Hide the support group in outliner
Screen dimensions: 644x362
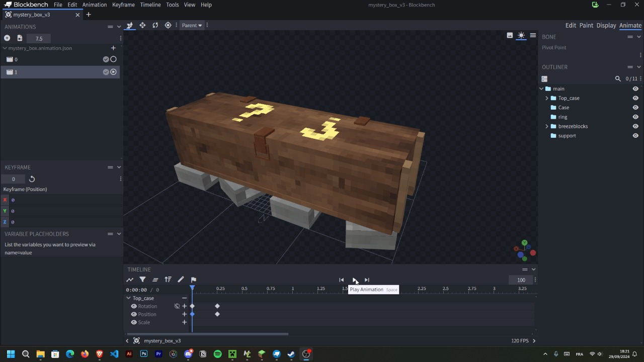click(635, 136)
